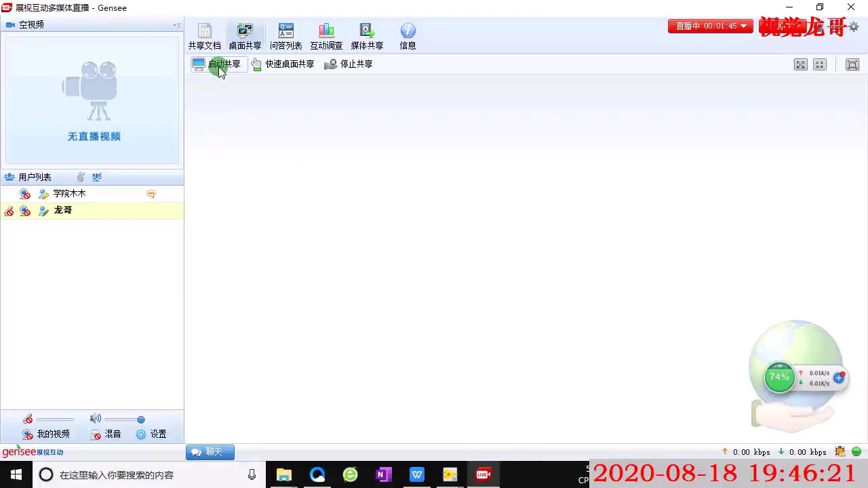Click the expand-to-fit arrows icon
The height and width of the screenshot is (488, 868).
coord(801,64)
